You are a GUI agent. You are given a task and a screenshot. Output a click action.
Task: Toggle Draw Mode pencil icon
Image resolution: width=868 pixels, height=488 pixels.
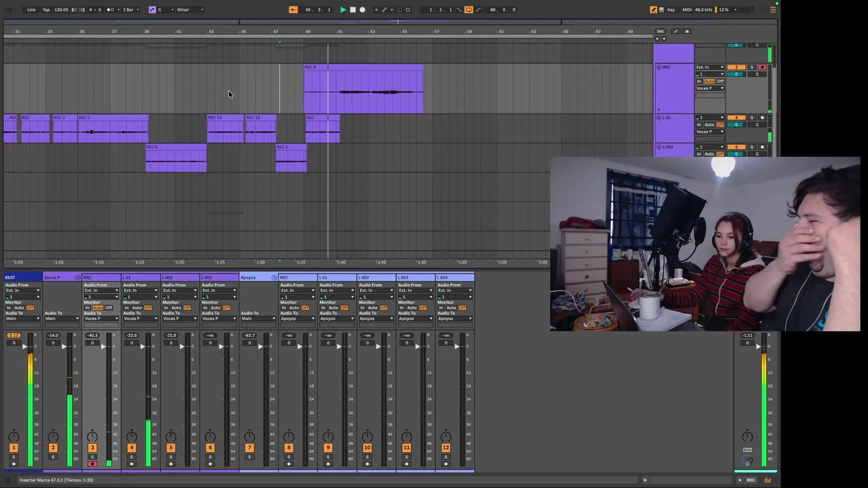[654, 9]
